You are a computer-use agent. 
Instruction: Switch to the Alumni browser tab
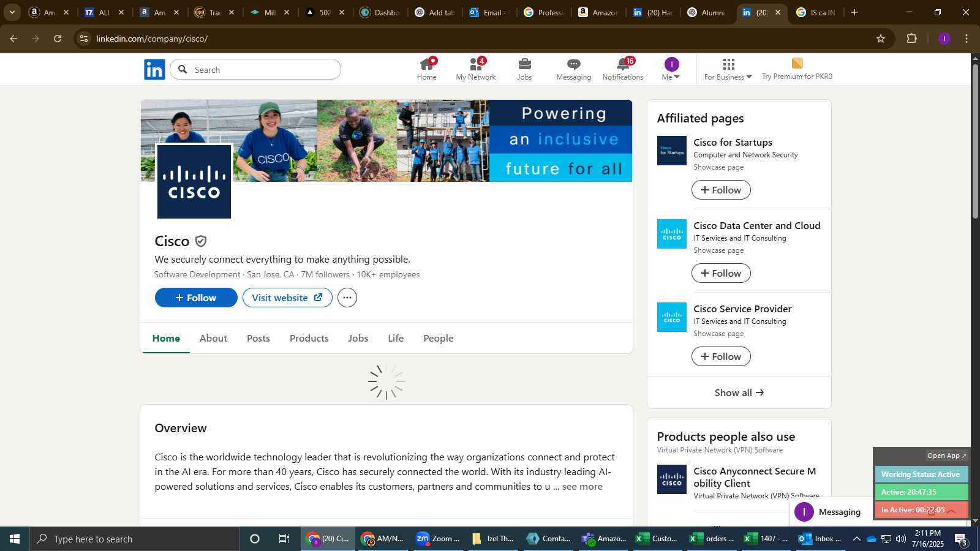[x=707, y=12]
